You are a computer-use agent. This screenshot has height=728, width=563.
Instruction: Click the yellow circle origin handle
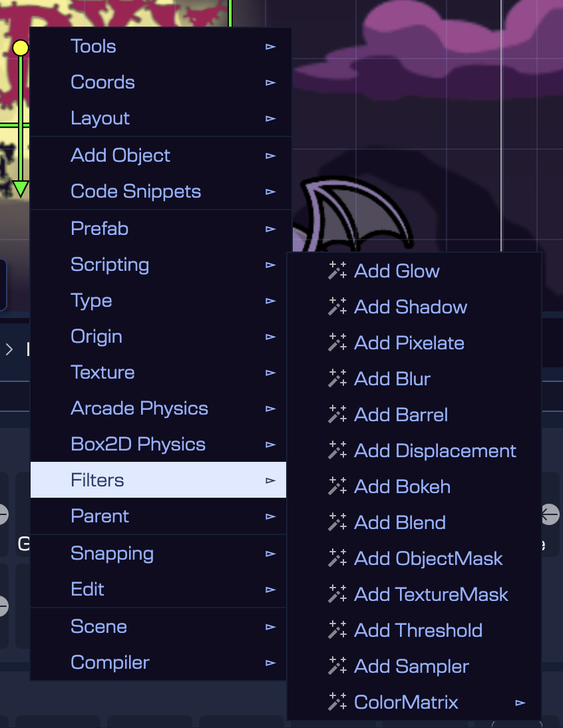click(x=21, y=48)
